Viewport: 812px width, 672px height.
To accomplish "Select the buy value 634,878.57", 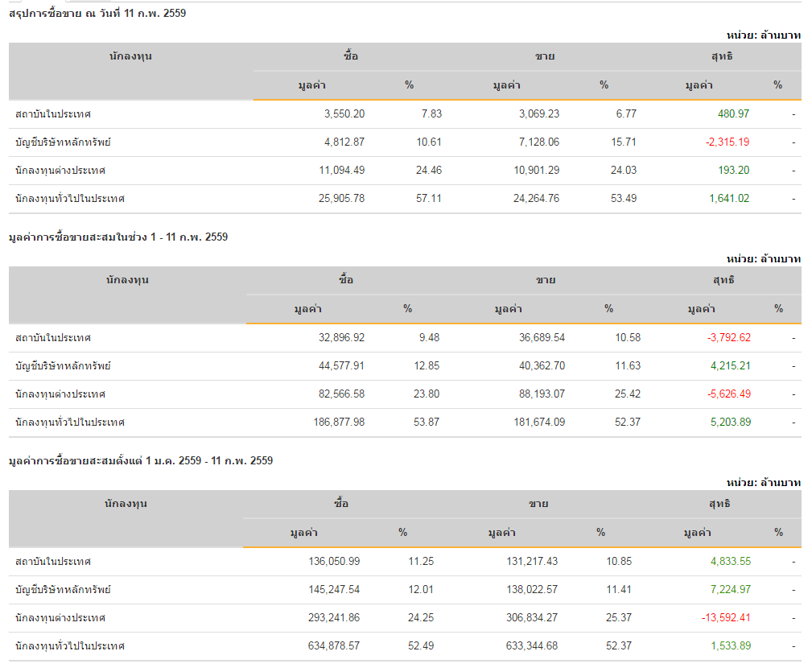I will pyautogui.click(x=334, y=646).
